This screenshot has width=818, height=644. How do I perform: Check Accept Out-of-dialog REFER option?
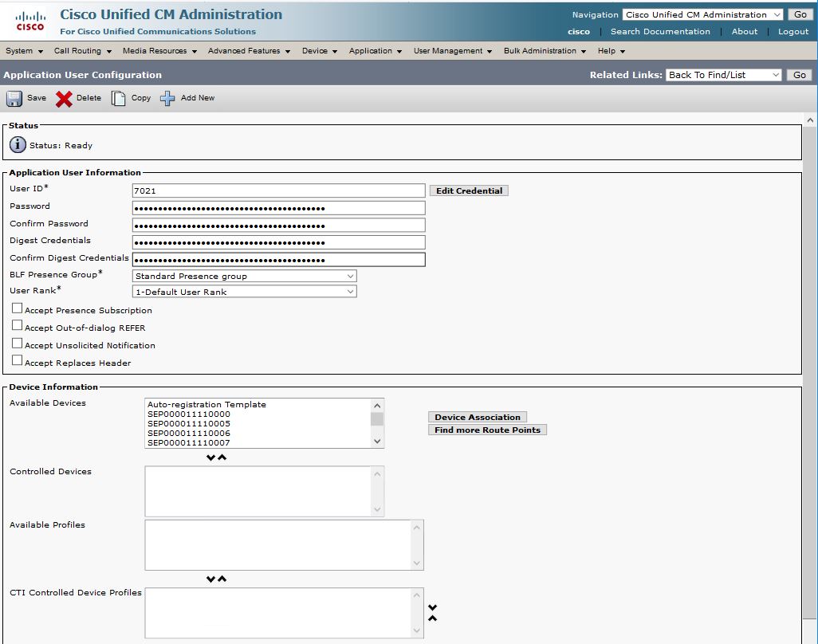tap(18, 326)
